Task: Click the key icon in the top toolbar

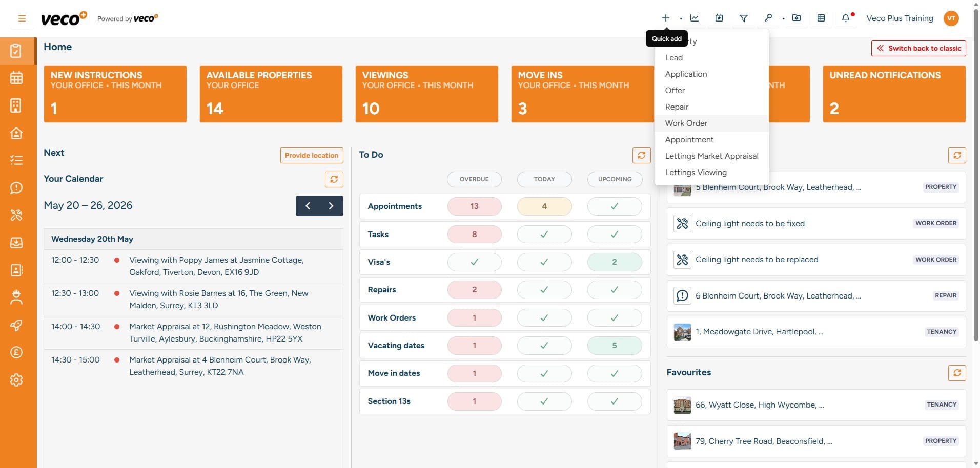Action: tap(768, 18)
